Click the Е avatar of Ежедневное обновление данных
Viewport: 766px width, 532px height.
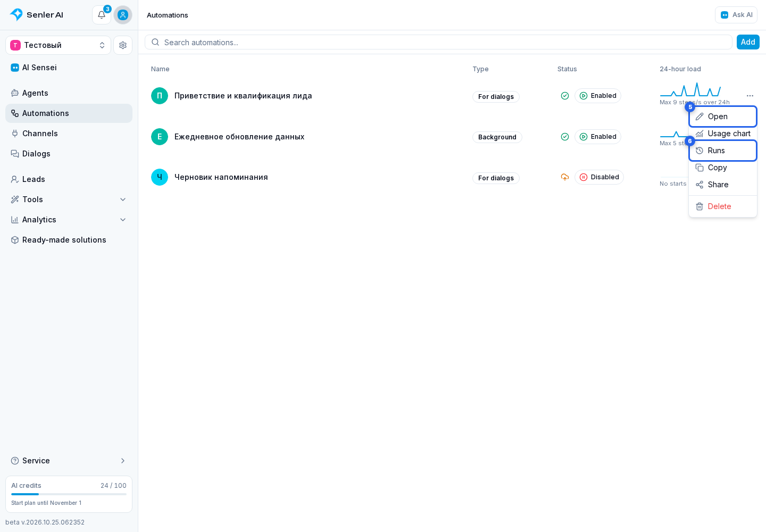click(x=160, y=137)
